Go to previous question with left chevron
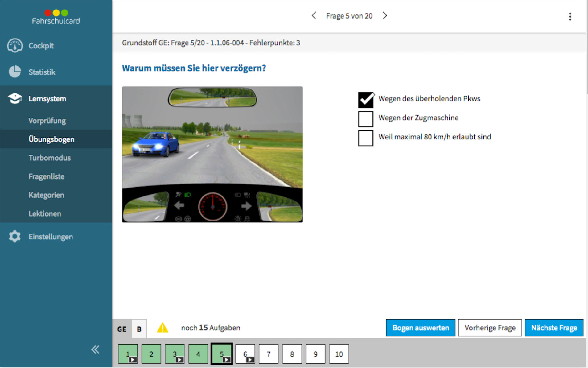Image resolution: width=588 pixels, height=368 pixels. click(x=314, y=16)
